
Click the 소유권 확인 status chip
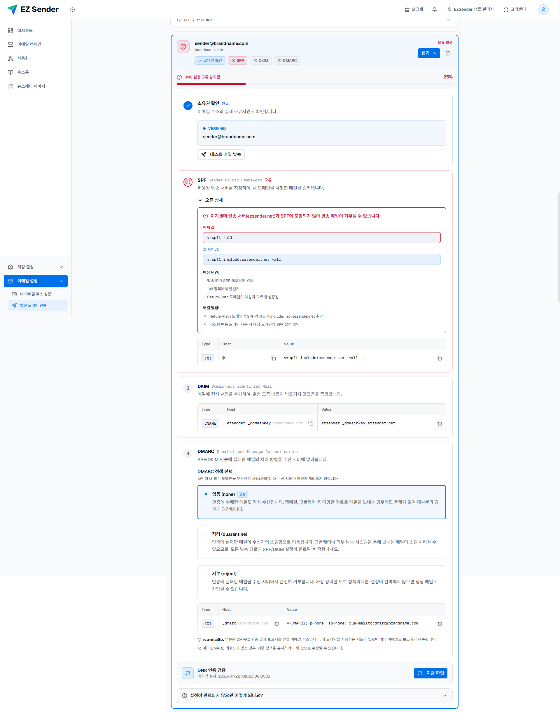[210, 60]
